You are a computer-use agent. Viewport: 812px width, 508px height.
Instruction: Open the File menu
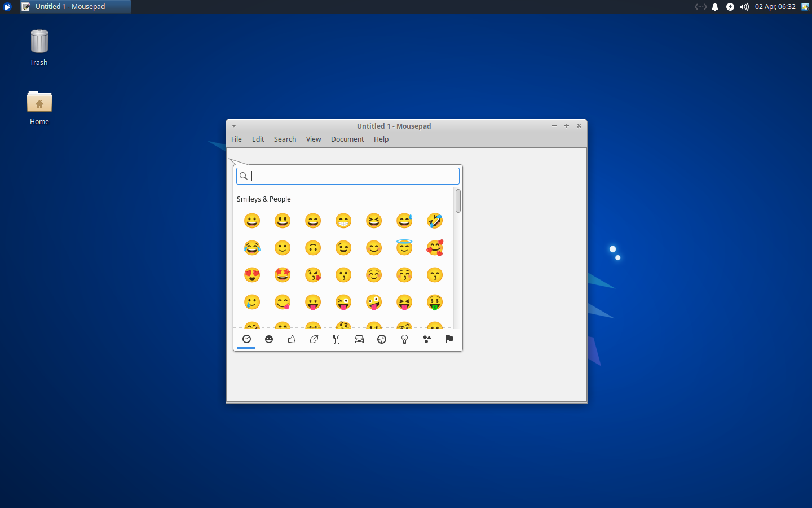pyautogui.click(x=236, y=139)
